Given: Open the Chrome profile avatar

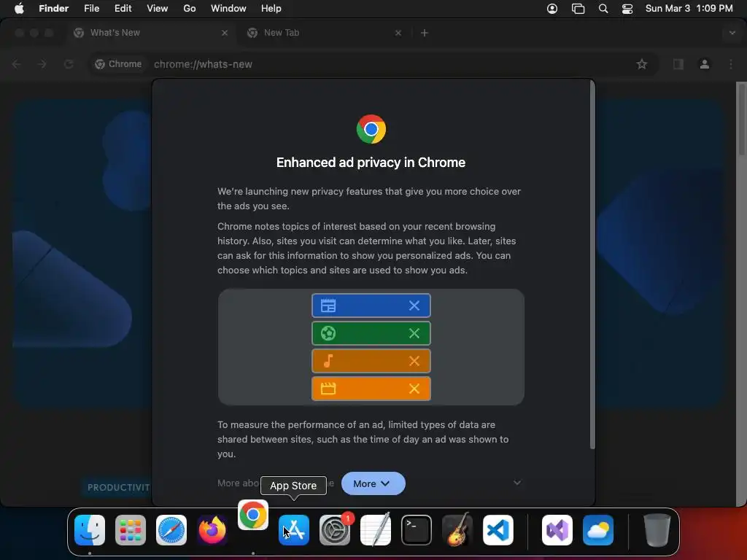Looking at the screenshot, I should [x=705, y=64].
